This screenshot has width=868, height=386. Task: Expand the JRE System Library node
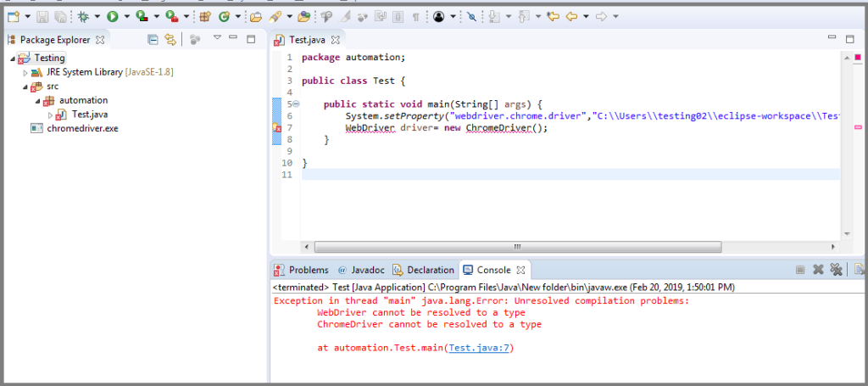[25, 73]
